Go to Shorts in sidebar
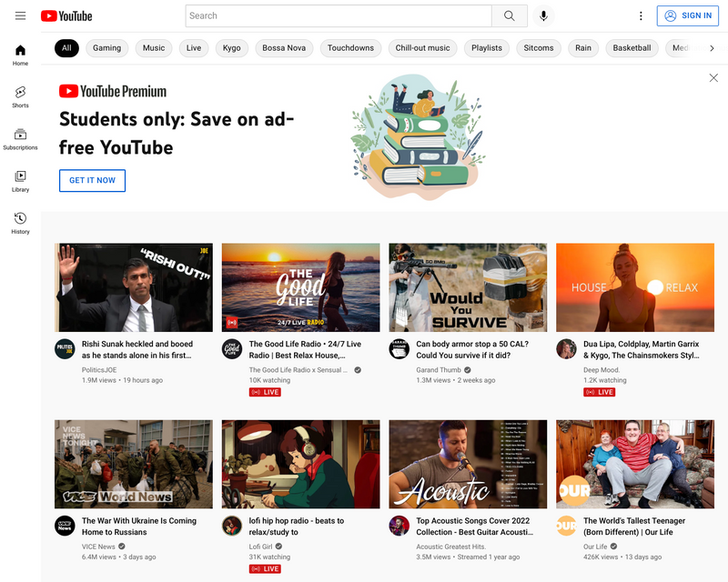 click(20, 96)
